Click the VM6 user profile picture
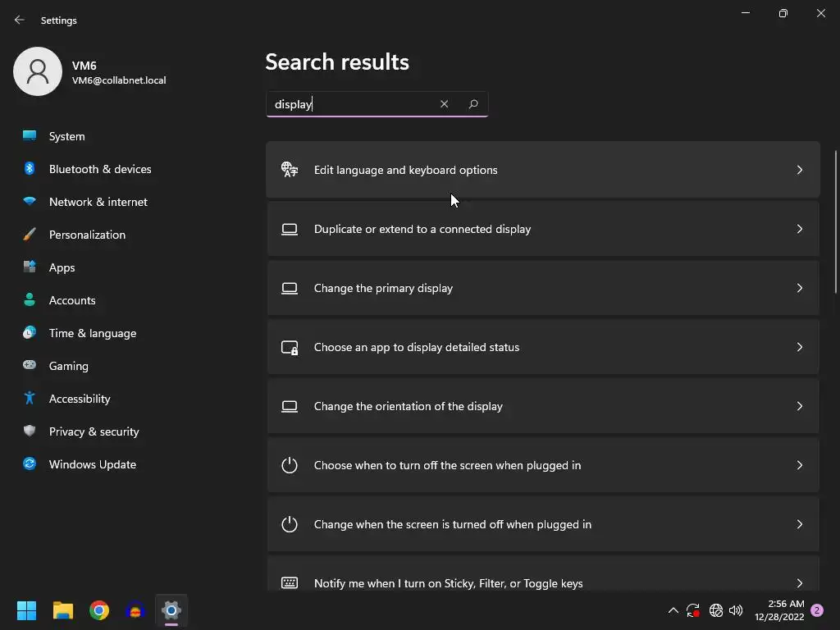Screen dimensions: 840x630 (38, 71)
